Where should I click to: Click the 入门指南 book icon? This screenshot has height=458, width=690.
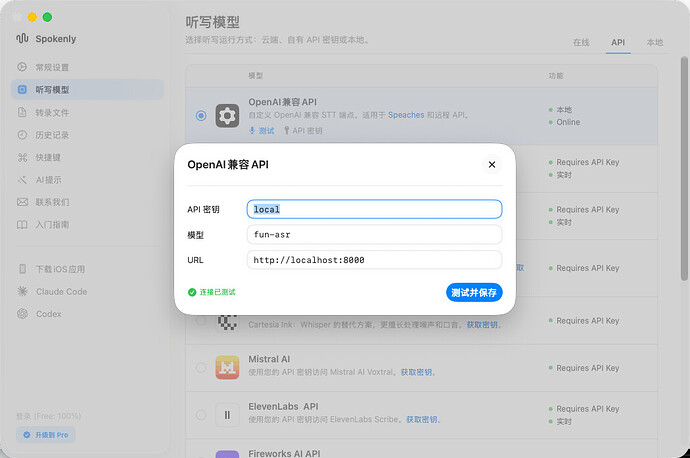(x=22, y=224)
